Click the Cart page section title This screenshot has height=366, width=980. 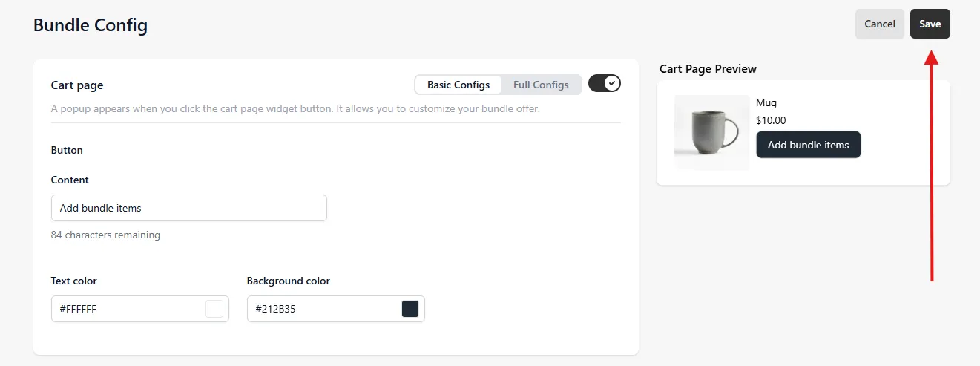coord(77,85)
